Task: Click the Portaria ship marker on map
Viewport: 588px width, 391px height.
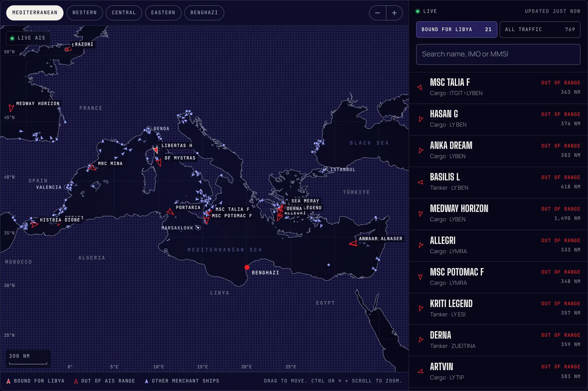Action: tap(170, 212)
